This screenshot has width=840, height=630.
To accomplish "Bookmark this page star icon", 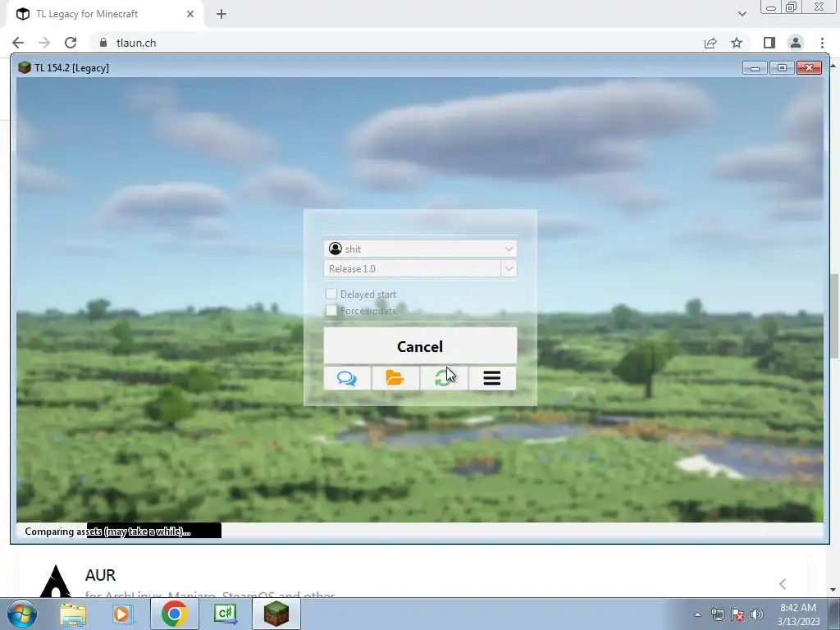I will tap(737, 43).
